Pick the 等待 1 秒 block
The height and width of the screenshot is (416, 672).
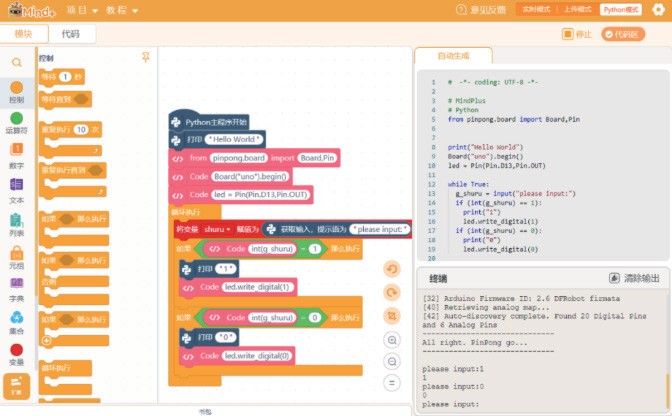point(62,77)
